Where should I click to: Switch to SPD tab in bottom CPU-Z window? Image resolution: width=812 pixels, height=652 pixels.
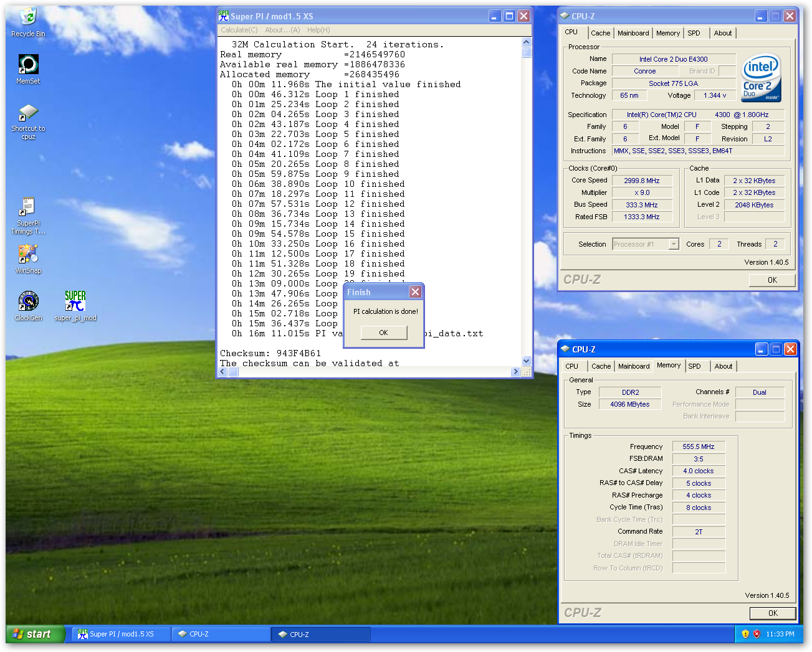click(x=694, y=366)
